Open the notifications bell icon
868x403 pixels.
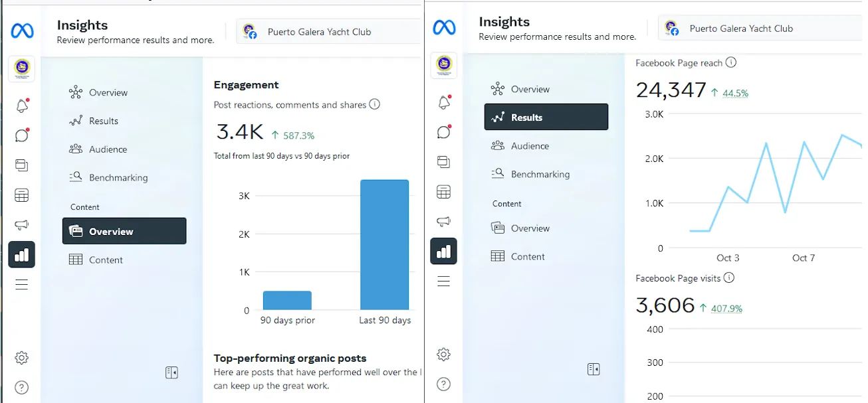22,106
